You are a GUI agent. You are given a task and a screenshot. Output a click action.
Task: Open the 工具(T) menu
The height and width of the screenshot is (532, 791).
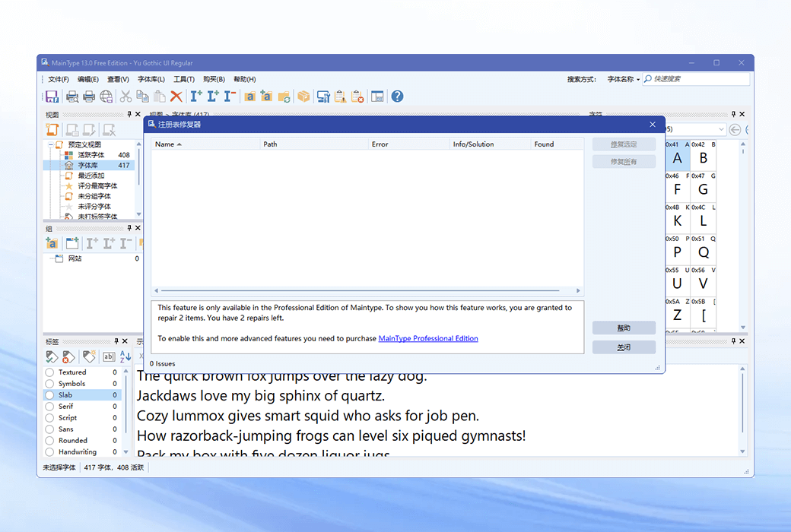click(184, 79)
